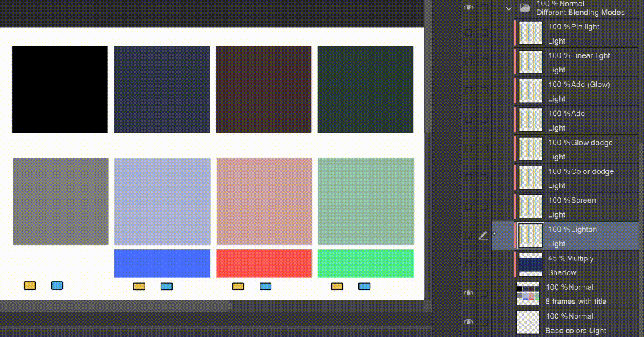Click the dark navy square on the canvas
Image resolution: width=644 pixels, height=337 pixels.
tap(162, 90)
